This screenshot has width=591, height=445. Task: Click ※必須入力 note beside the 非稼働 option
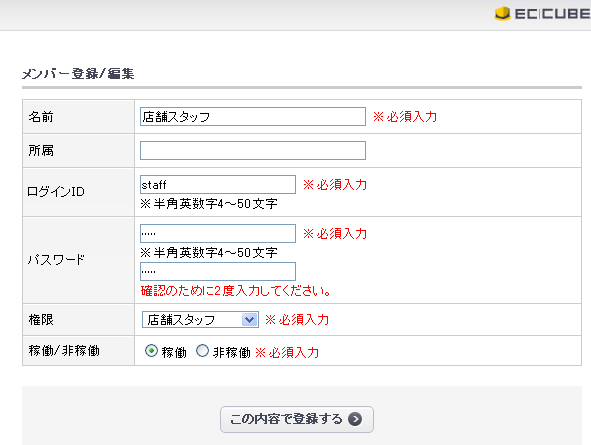(287, 353)
